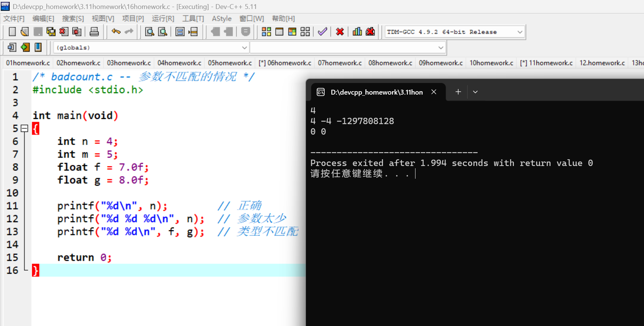The width and height of the screenshot is (644, 326).
Task: Add a new tab in console window
Action: 458,92
